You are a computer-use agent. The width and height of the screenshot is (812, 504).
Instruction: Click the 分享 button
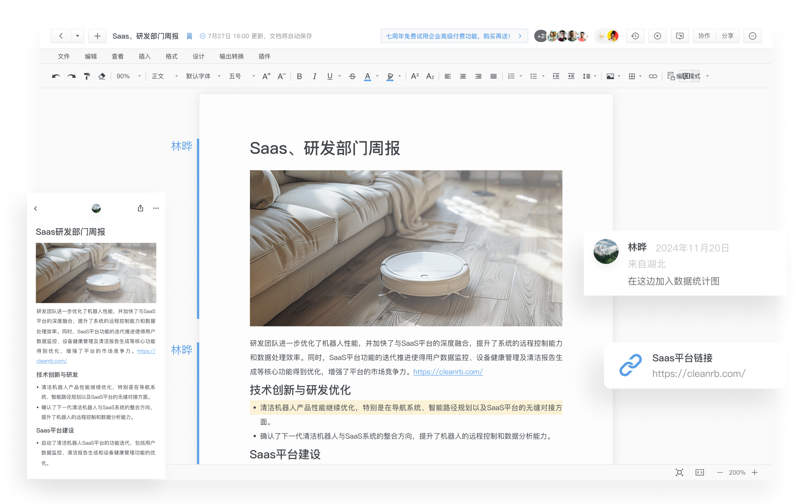coord(728,36)
